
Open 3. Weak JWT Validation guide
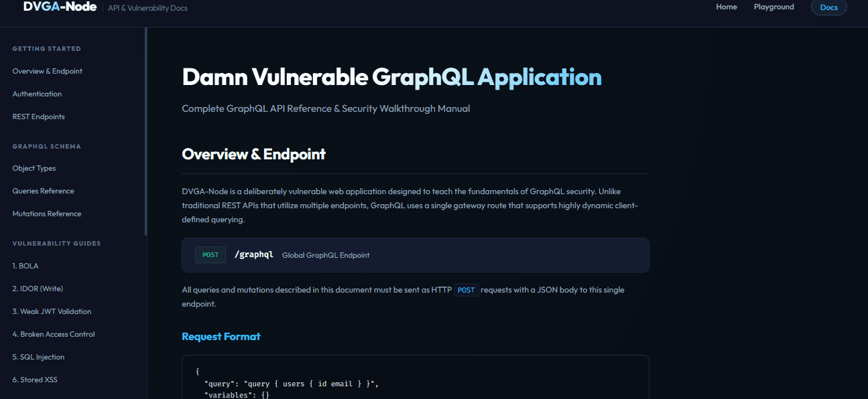[x=52, y=311]
